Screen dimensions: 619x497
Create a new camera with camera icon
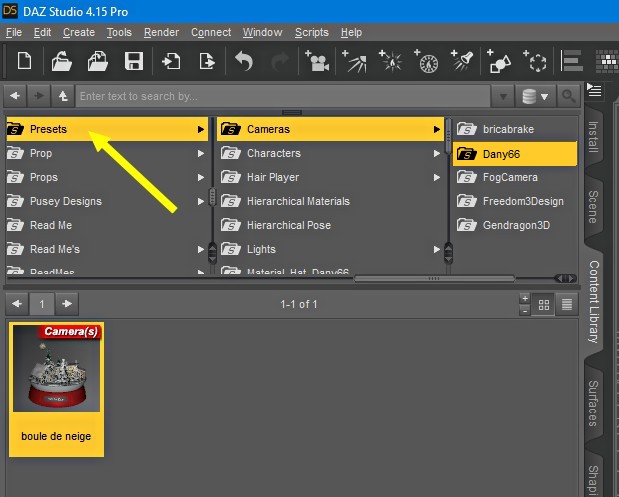(317, 61)
